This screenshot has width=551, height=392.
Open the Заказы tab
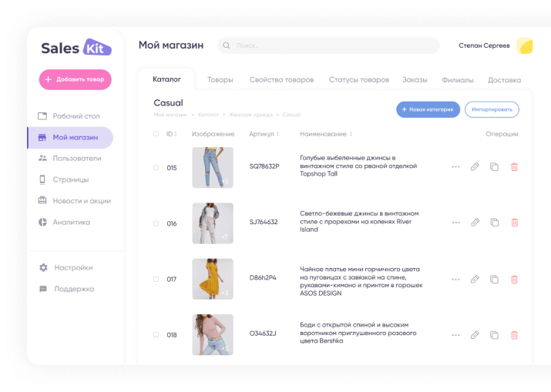pyautogui.click(x=415, y=80)
